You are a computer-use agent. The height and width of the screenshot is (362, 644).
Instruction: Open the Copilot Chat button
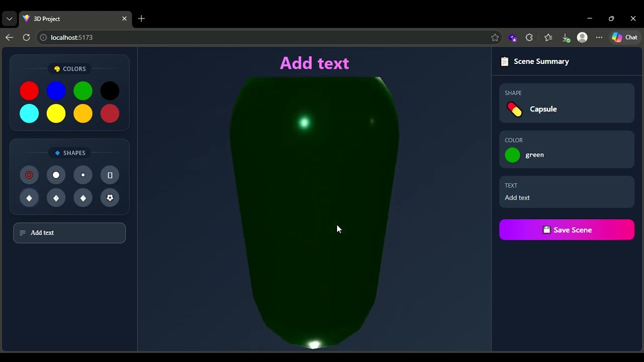(625, 37)
